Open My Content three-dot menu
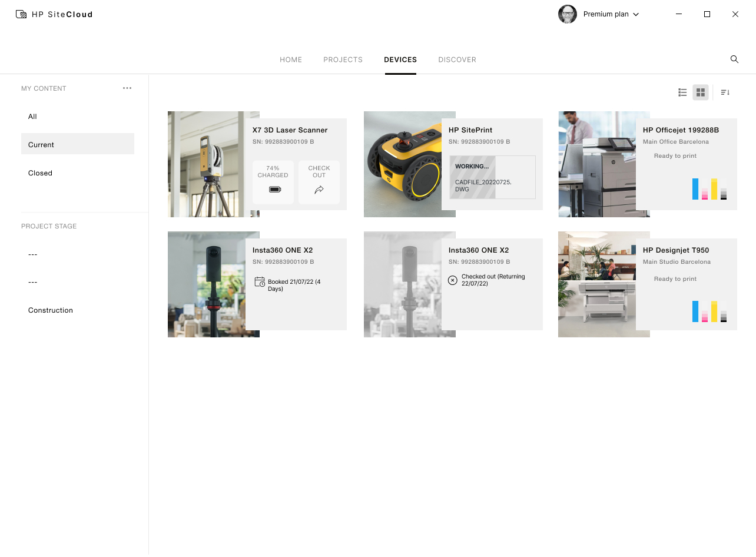This screenshot has width=756, height=557. [x=127, y=88]
